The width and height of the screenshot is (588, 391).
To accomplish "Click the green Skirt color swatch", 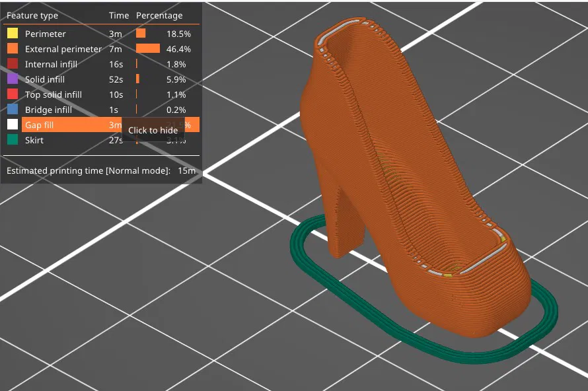I will [13, 140].
